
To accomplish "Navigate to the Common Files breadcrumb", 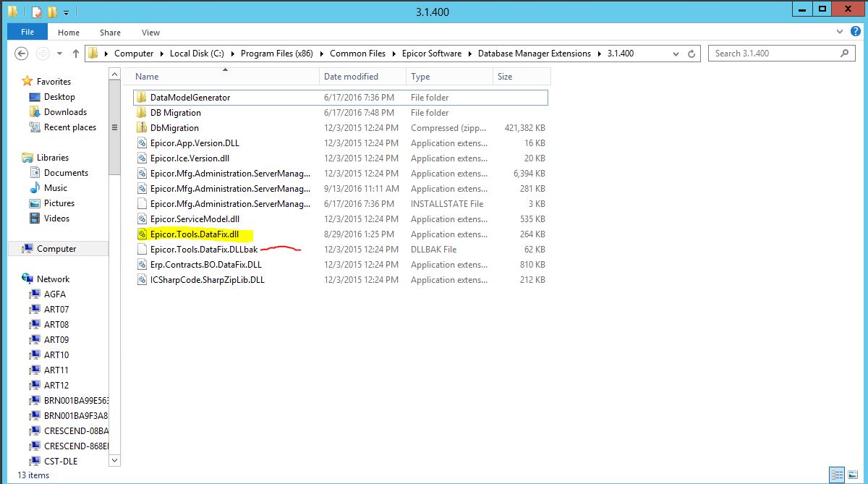I will (357, 54).
